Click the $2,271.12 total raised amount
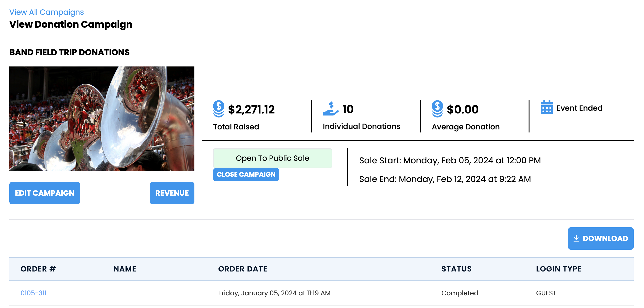Image resolution: width=644 pixels, height=308 pixels. (251, 110)
